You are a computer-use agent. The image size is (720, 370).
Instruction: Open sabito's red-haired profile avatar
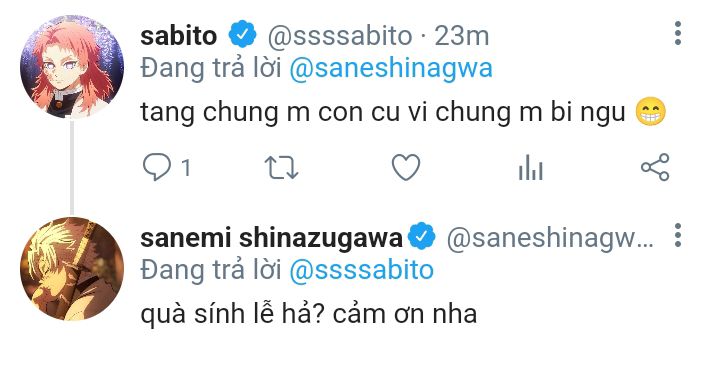click(x=72, y=67)
